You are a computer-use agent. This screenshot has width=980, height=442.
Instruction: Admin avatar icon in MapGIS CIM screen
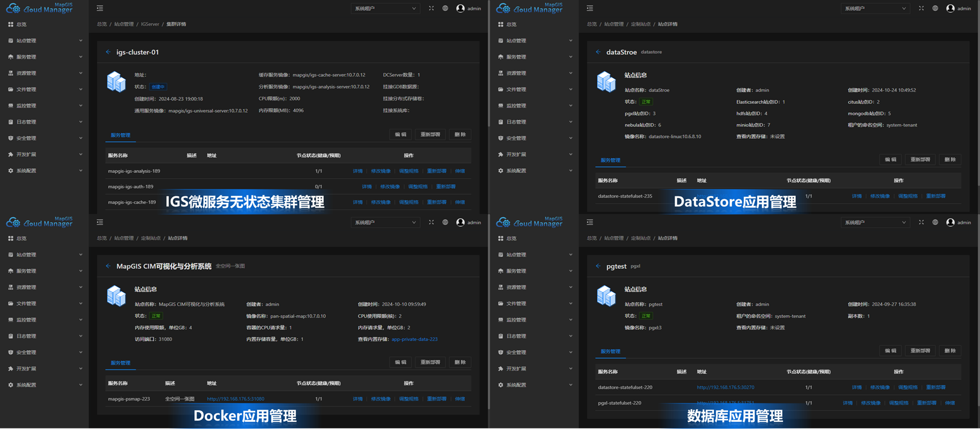coord(460,223)
